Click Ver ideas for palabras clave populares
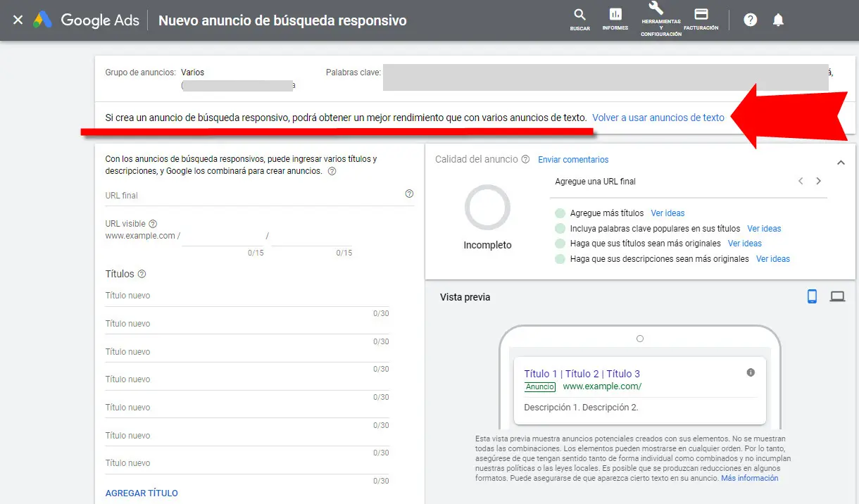Viewport: 859px width, 504px height. 764,229
